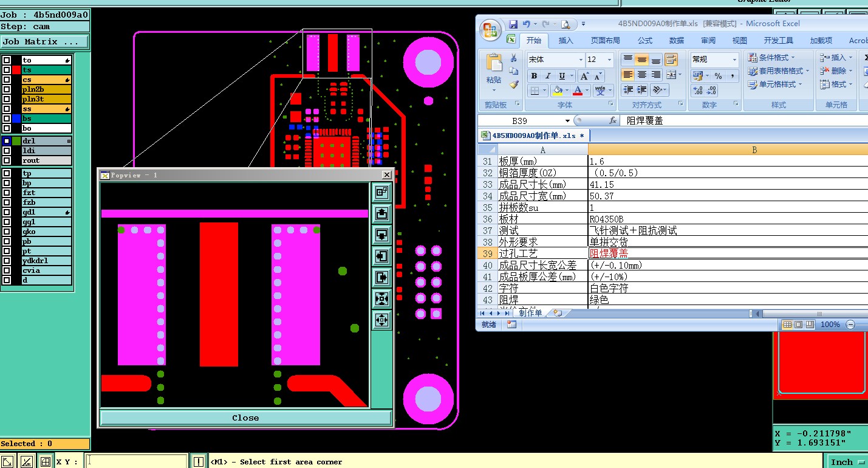Toggle the checkbox for the pln2b layer
Screen dimensions: 868x468
point(6,89)
